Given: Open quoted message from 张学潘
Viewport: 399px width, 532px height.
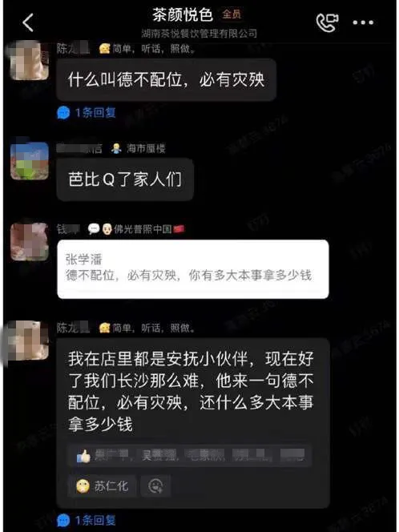Looking at the screenshot, I should coord(193,269).
